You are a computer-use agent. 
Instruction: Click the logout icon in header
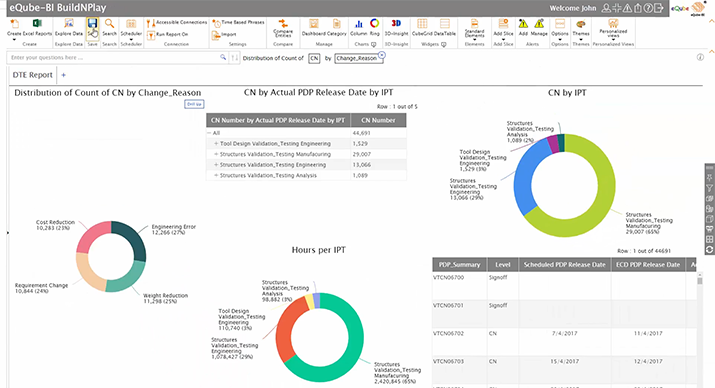coord(658,8)
